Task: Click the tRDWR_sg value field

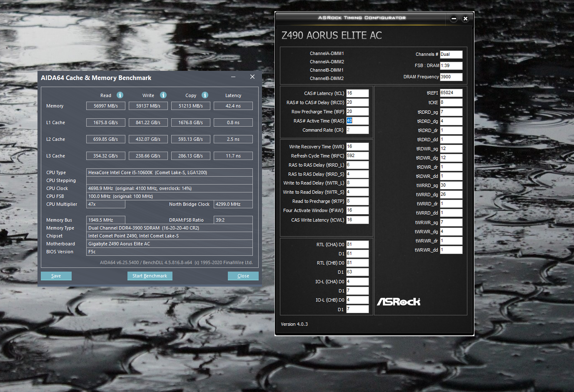Action: click(x=451, y=149)
